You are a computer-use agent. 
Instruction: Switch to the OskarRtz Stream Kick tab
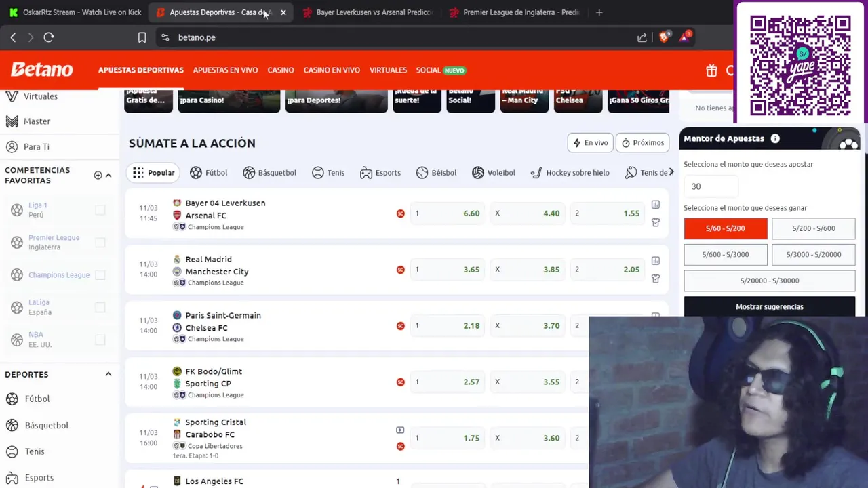pos(75,12)
